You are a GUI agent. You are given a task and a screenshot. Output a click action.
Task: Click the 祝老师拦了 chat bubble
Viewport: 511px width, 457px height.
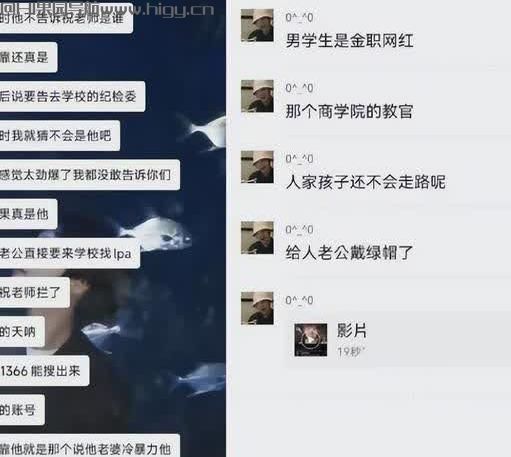[x=35, y=293]
